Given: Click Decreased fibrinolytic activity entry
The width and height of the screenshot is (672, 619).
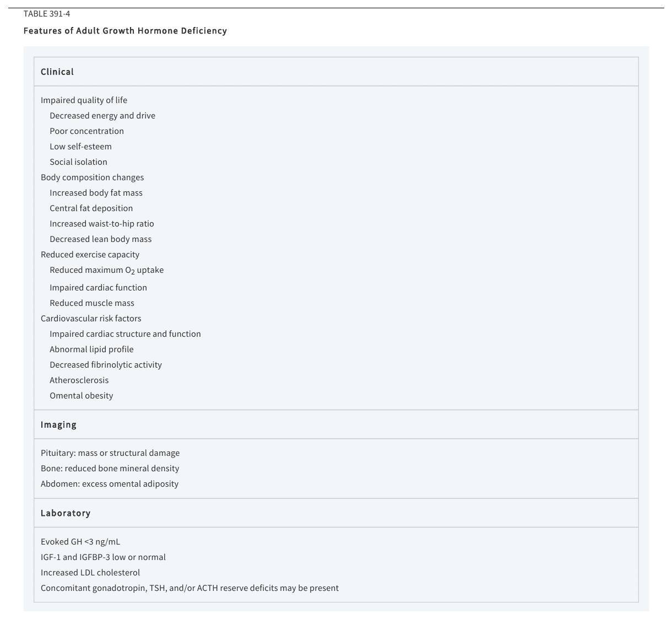Looking at the screenshot, I should coord(106,365).
